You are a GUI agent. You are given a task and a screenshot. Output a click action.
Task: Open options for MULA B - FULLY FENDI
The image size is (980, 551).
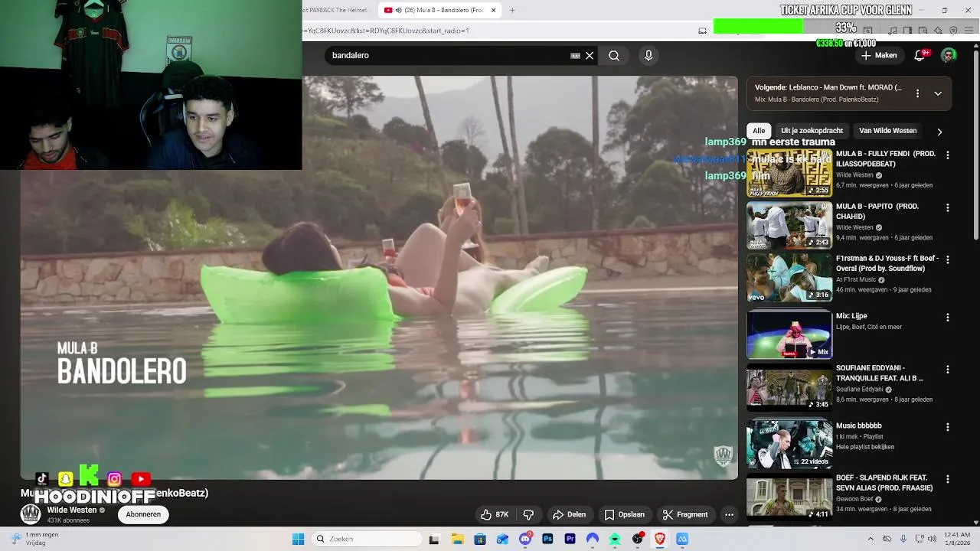click(948, 155)
